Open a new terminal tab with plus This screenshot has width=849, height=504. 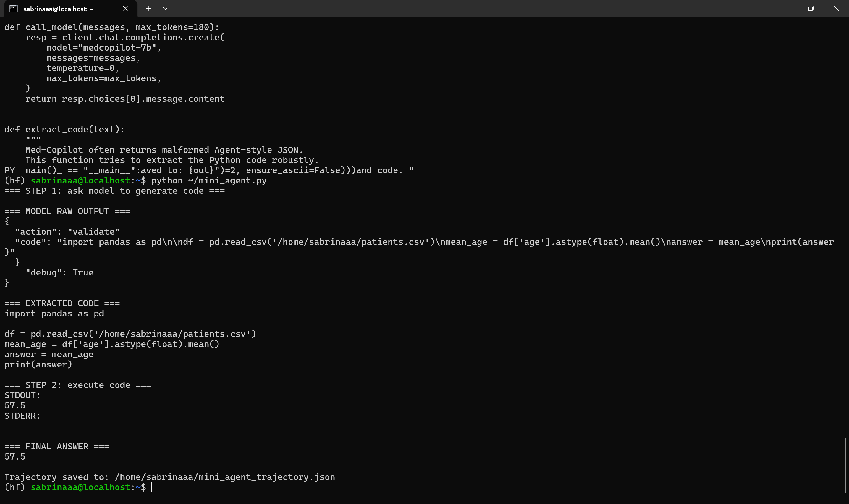pyautogui.click(x=148, y=9)
